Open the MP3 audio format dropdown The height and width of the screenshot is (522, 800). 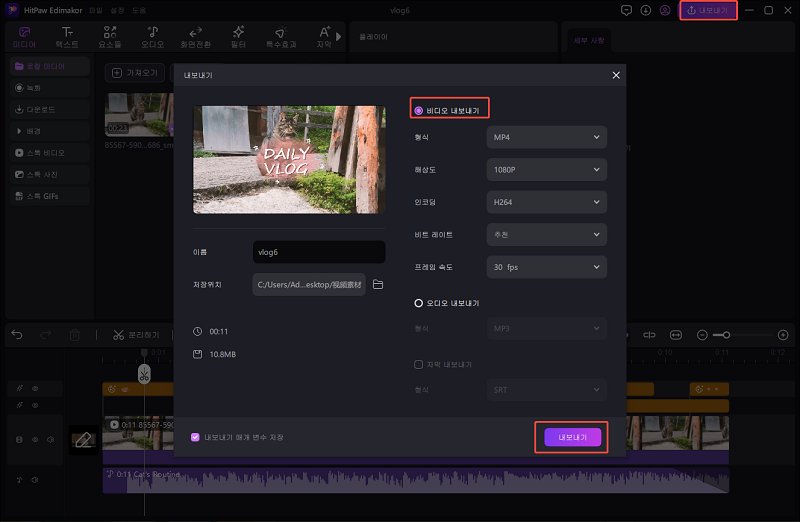(546, 329)
